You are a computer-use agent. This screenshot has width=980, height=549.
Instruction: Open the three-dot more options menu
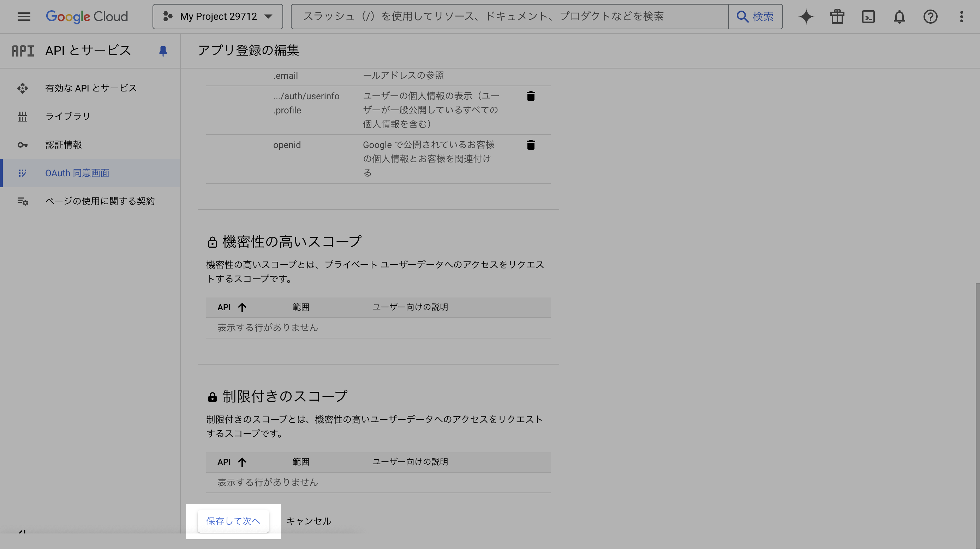[961, 16]
